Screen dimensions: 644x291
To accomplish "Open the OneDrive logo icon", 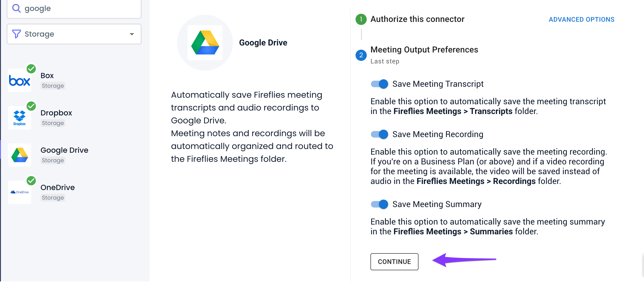I will [20, 192].
